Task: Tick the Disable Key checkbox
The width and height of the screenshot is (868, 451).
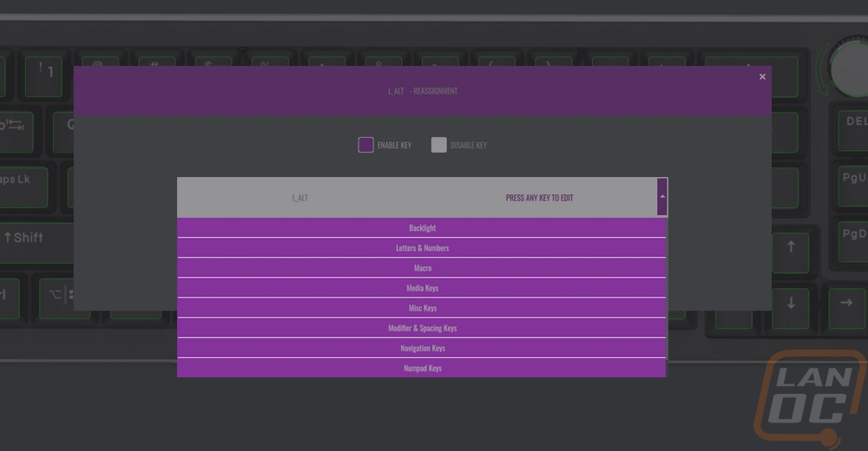Action: pyautogui.click(x=438, y=145)
